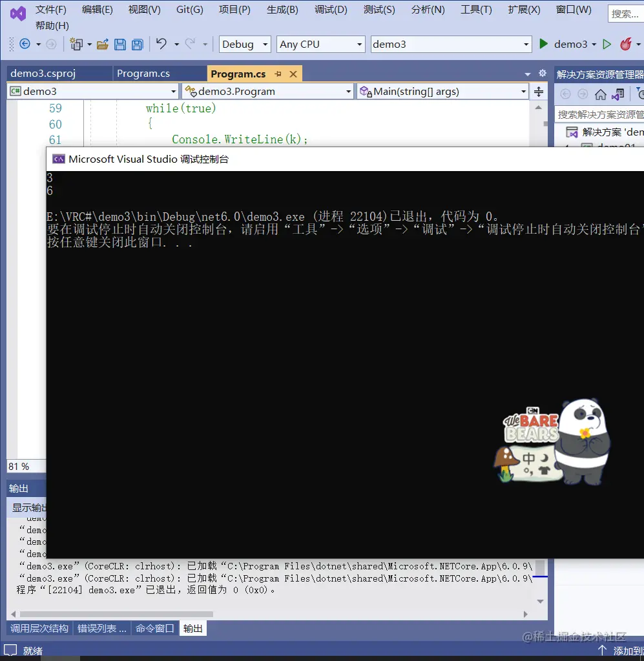Click the debug console window title icon
Screen dimensions: 644x661
[x=58, y=159]
